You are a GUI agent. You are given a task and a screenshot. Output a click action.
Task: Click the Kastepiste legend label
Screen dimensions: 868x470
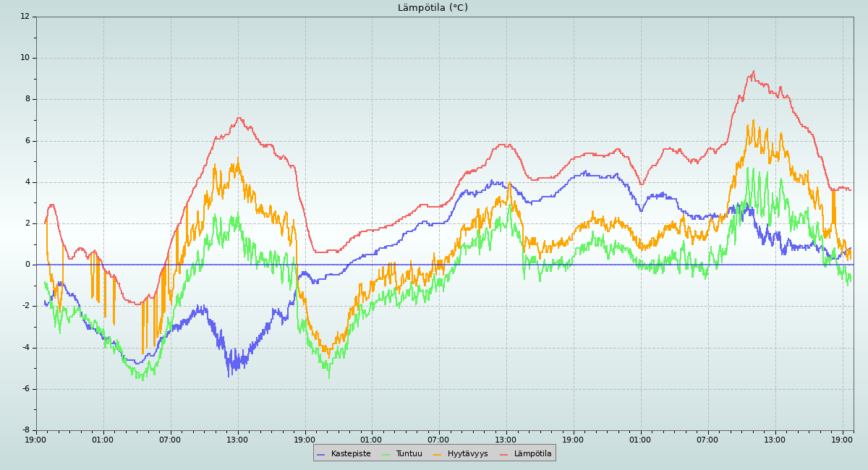pos(351,453)
